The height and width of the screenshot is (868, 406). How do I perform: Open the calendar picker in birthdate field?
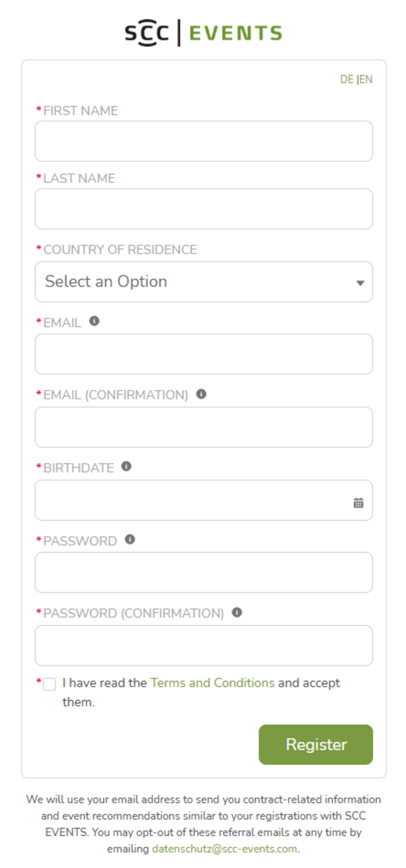point(358,503)
